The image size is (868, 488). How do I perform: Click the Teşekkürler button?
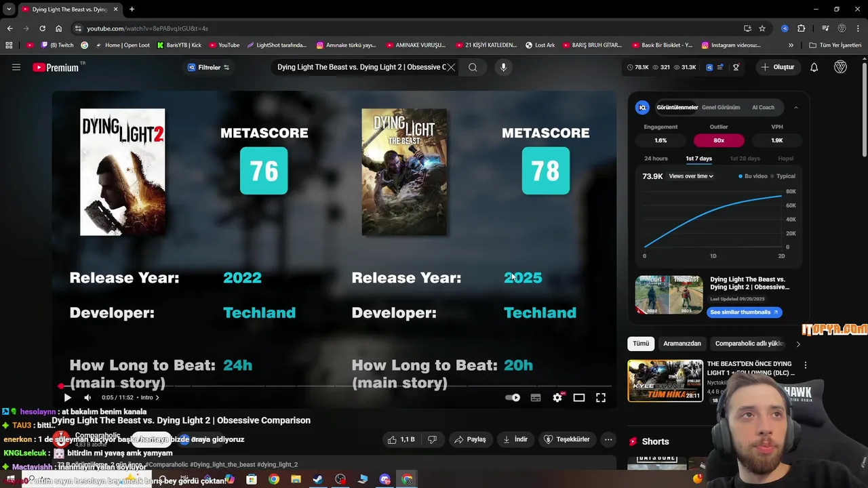tap(567, 439)
